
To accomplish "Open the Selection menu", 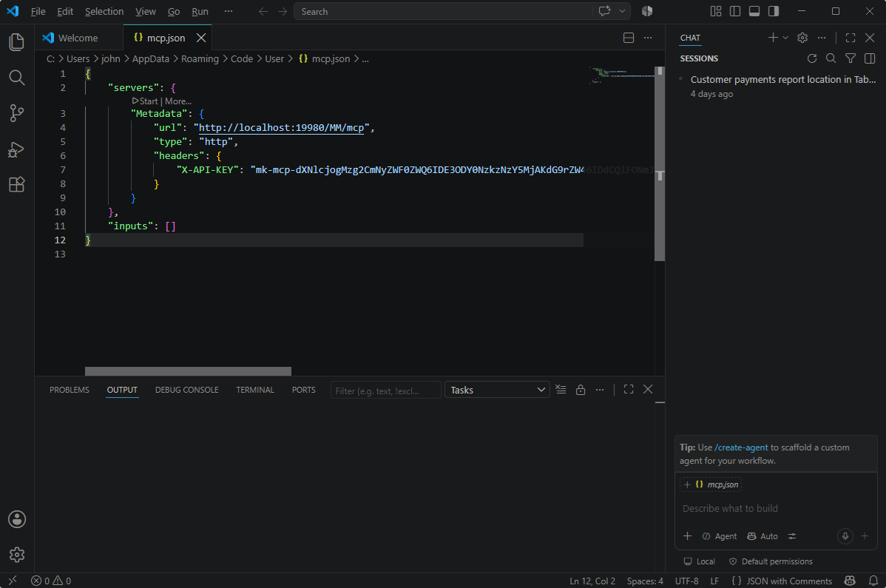I will 104,11.
